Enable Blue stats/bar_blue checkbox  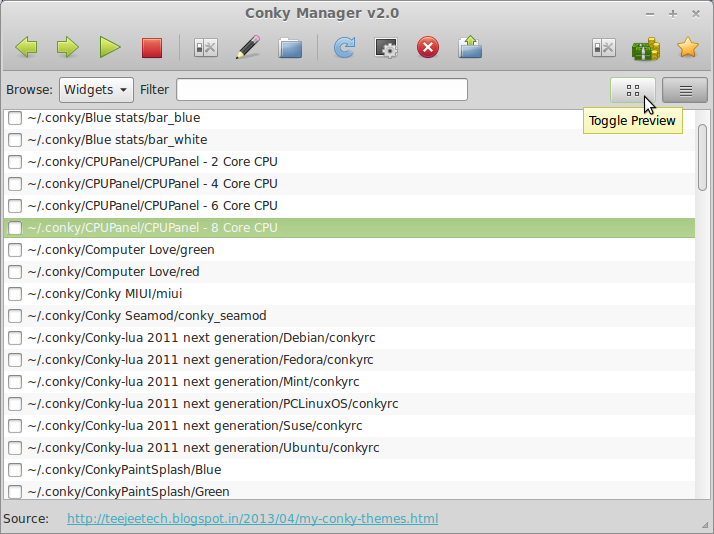point(15,118)
